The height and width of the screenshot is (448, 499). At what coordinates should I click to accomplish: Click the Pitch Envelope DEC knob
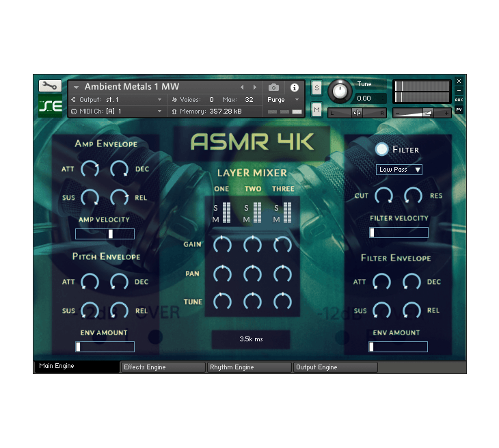click(119, 282)
